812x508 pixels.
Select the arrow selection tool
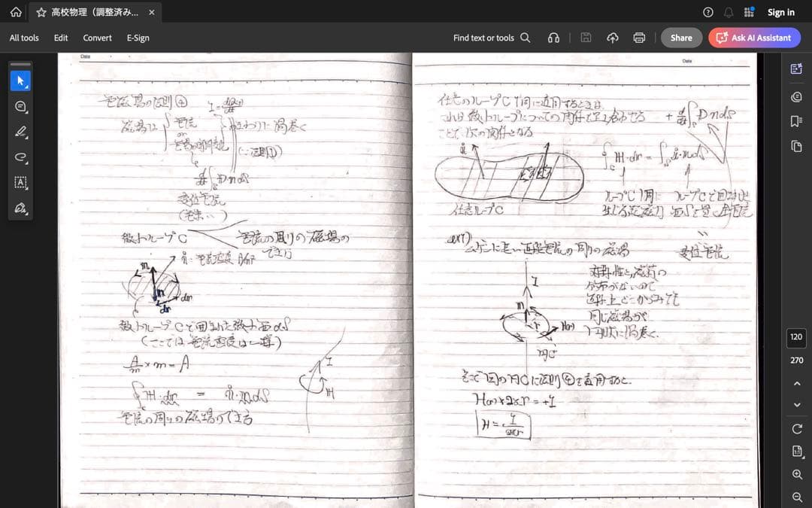[x=21, y=80]
